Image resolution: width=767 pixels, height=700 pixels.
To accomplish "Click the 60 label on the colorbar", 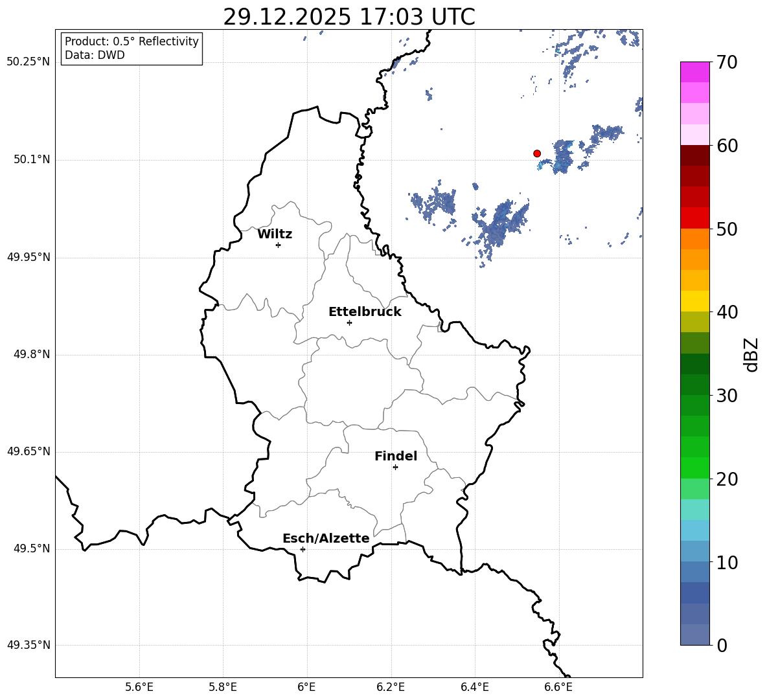I will pos(727,146).
